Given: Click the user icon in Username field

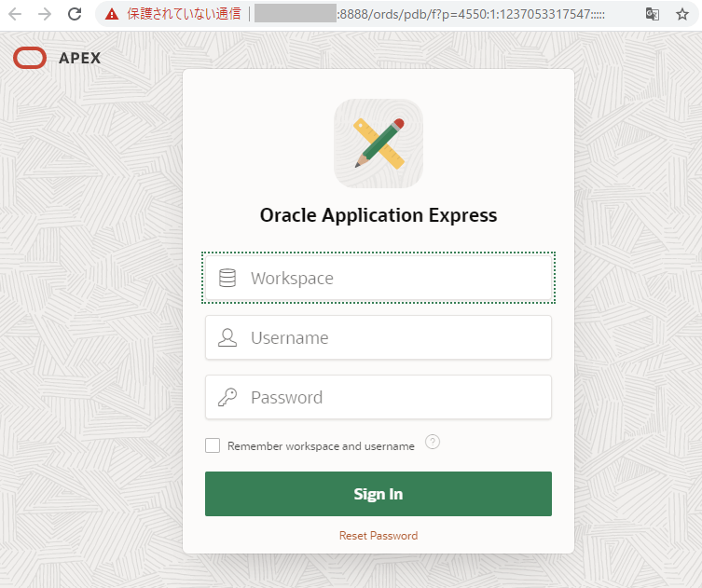Looking at the screenshot, I should coord(227,337).
